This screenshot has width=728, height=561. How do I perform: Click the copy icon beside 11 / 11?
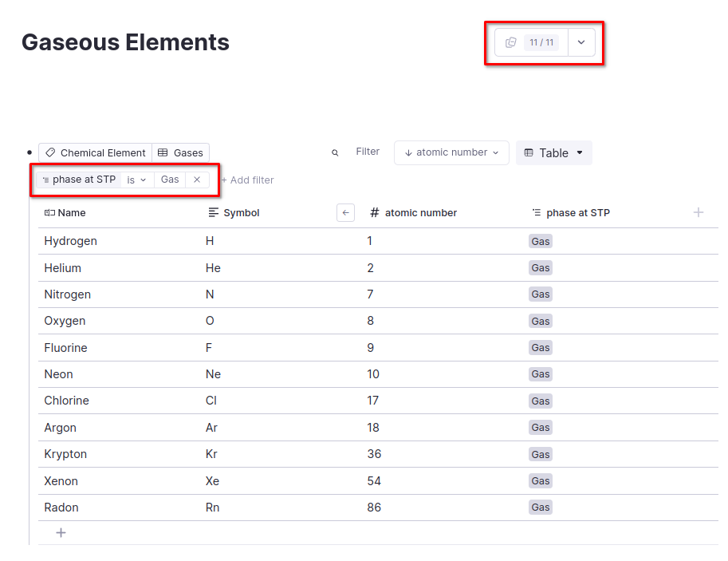[x=511, y=42]
